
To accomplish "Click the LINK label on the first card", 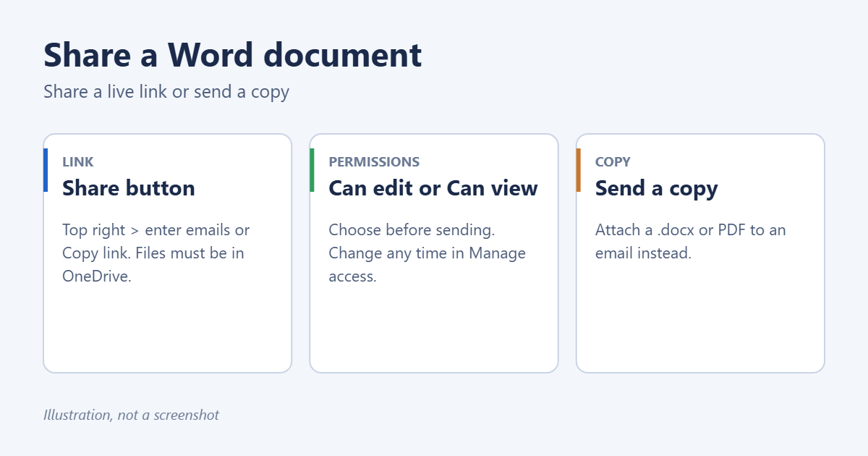I will click(78, 162).
